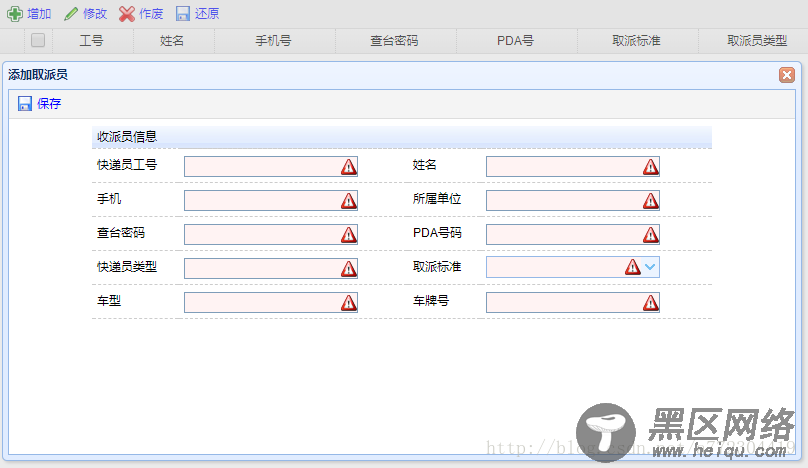Click the PDA号码 label

[437, 233]
